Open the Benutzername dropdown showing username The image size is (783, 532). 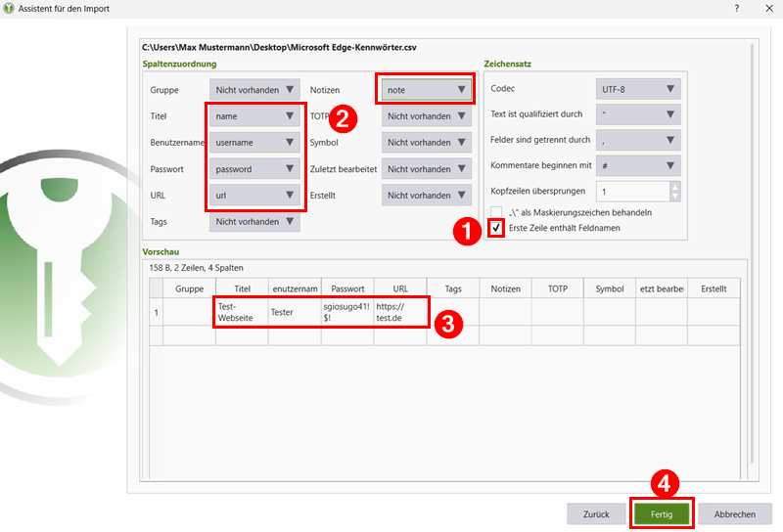coord(254,143)
